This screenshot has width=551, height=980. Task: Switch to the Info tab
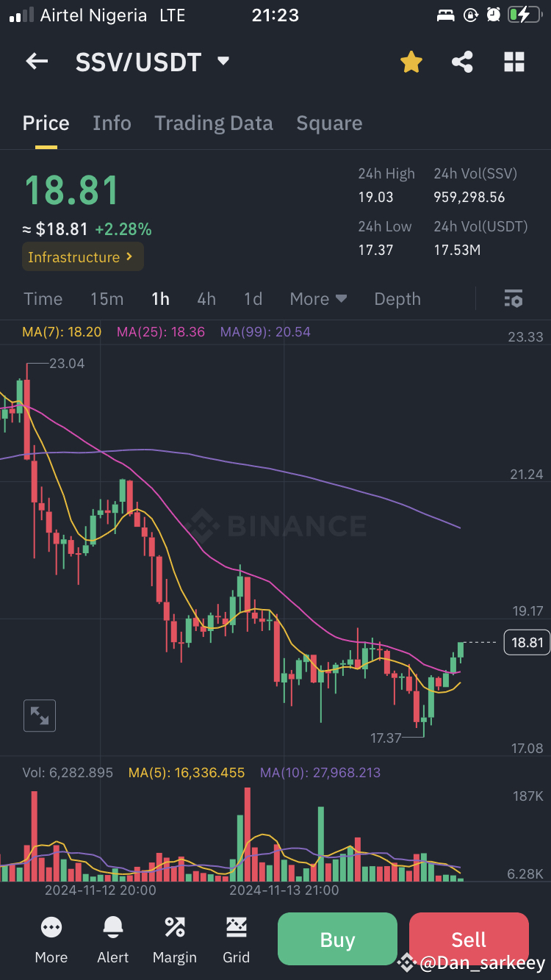(x=112, y=123)
